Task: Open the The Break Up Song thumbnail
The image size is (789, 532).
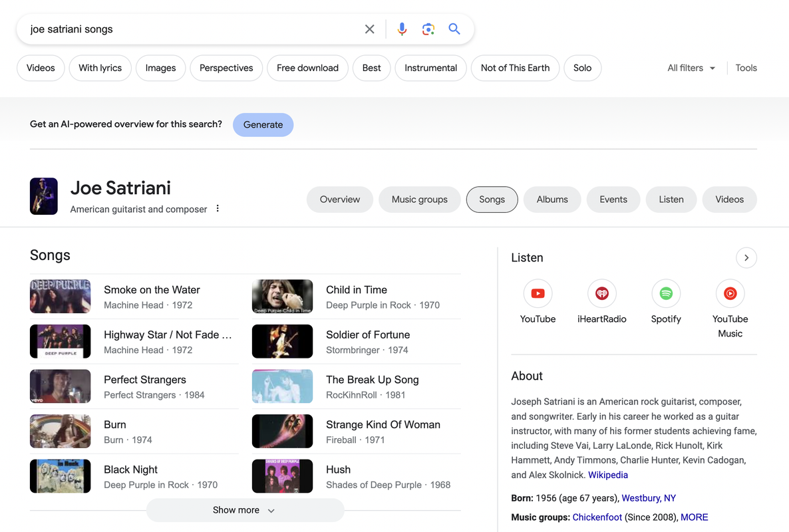Action: 282,386
